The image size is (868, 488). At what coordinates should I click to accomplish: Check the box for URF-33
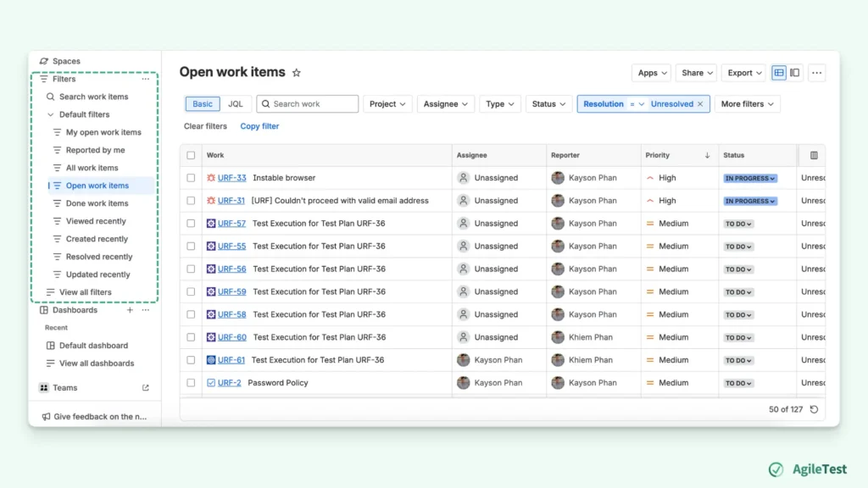tap(191, 178)
